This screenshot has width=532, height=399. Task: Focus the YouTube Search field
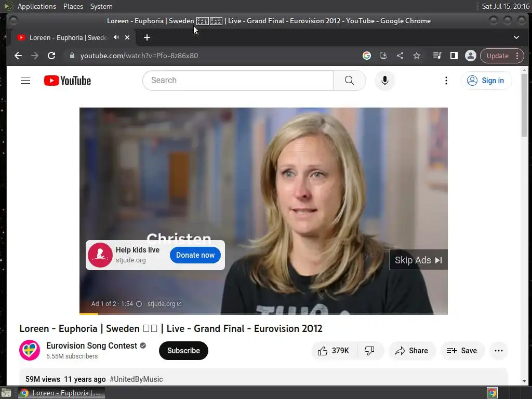pos(238,81)
